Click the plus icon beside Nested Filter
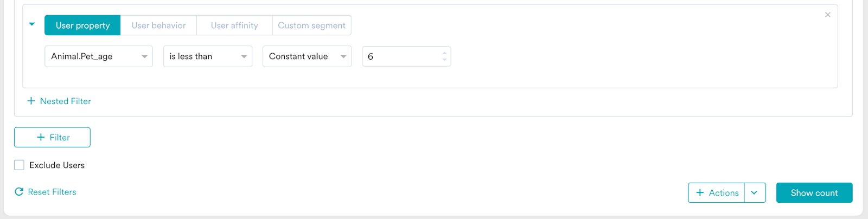 pos(31,101)
